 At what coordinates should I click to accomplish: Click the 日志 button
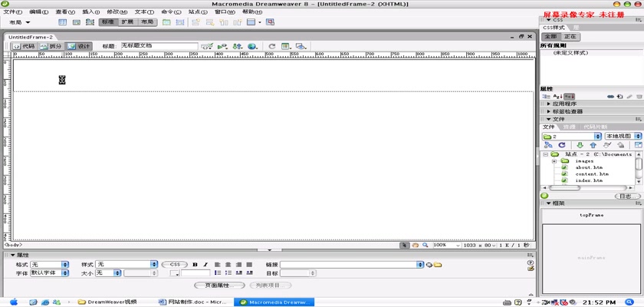pos(628,196)
